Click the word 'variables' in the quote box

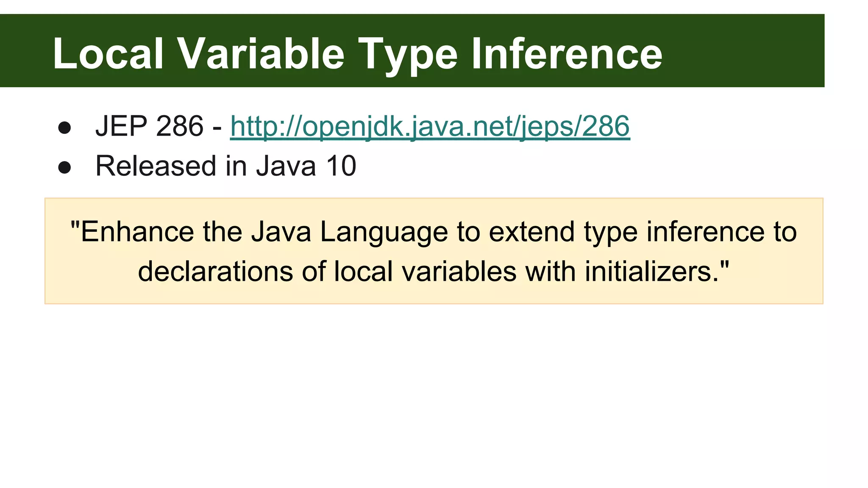(x=459, y=271)
